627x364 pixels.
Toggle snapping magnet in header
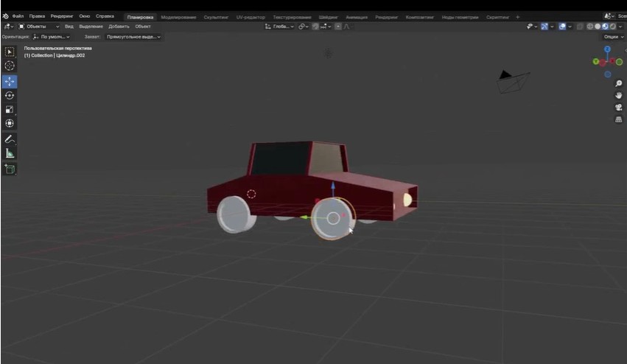click(x=316, y=27)
